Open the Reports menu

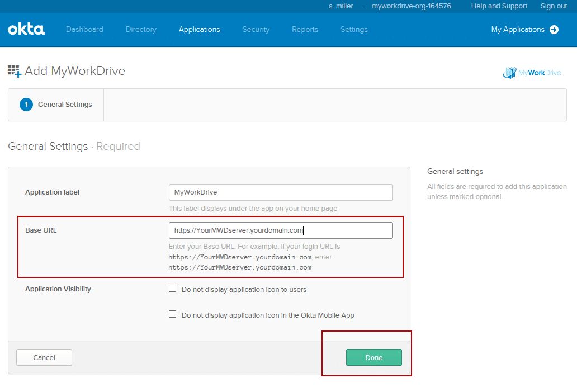(x=305, y=30)
